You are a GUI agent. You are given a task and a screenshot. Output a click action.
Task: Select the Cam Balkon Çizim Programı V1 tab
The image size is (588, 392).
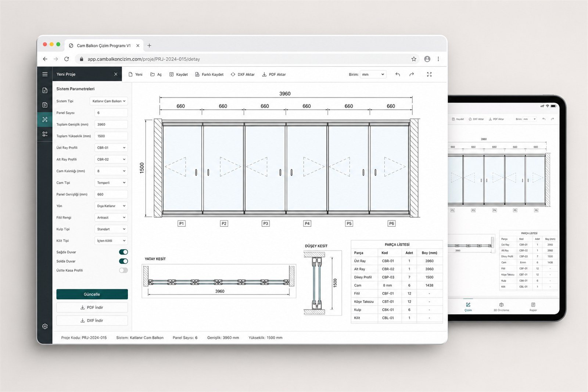tap(104, 46)
